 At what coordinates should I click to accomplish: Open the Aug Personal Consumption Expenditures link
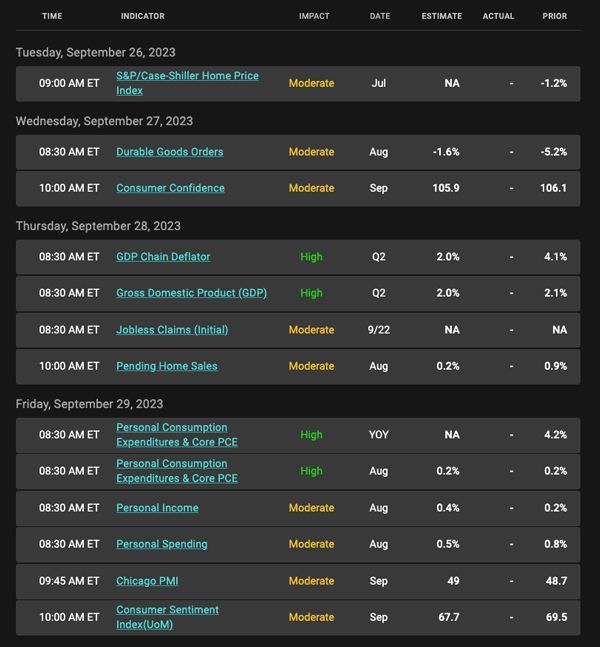click(177, 471)
